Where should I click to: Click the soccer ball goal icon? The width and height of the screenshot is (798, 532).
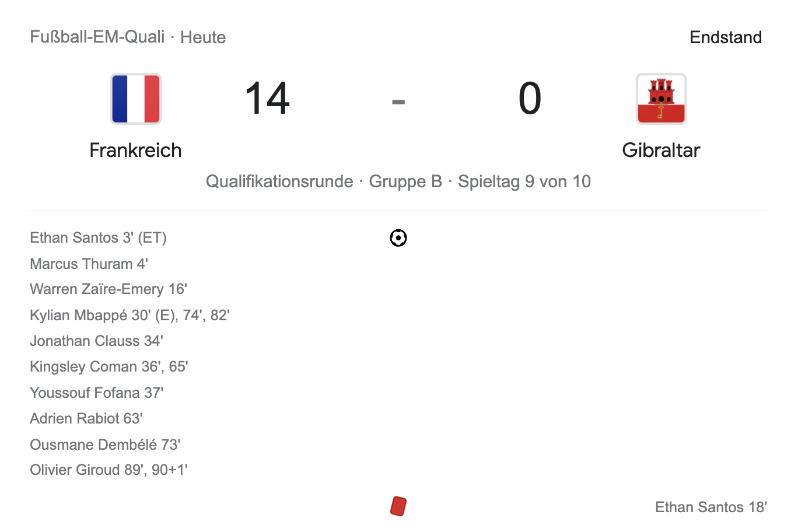click(398, 238)
